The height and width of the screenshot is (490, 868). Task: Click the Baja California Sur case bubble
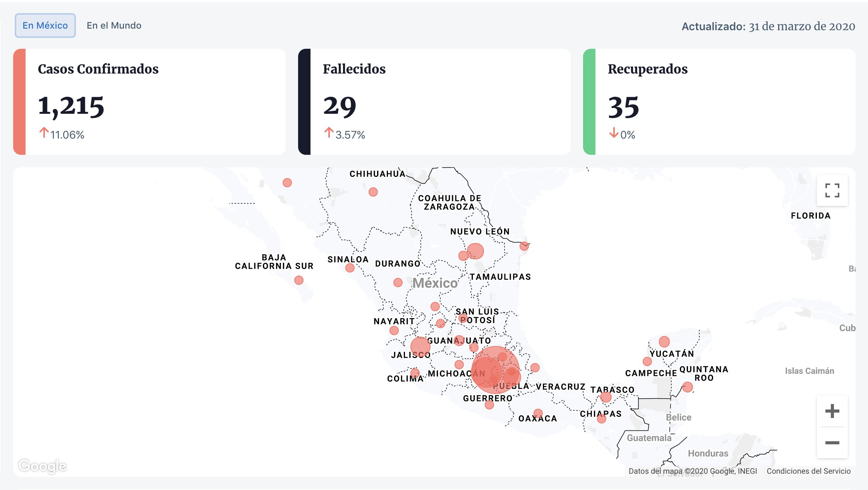(x=299, y=280)
